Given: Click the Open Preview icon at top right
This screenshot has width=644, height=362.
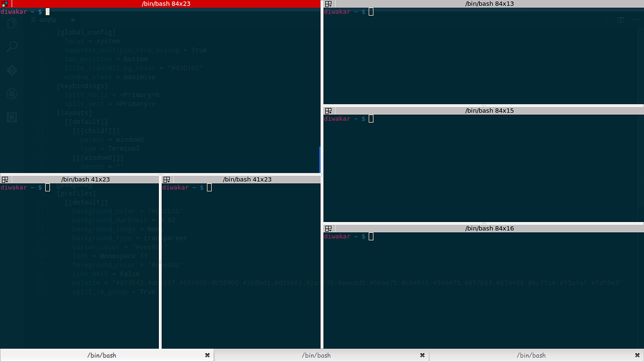Looking at the screenshot, I should (607, 19).
